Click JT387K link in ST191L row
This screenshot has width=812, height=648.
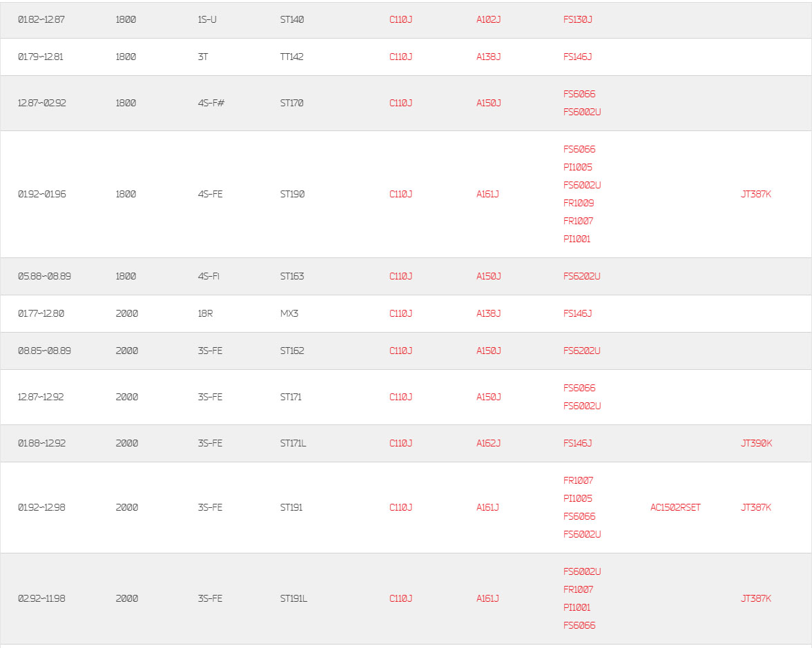pos(756,599)
